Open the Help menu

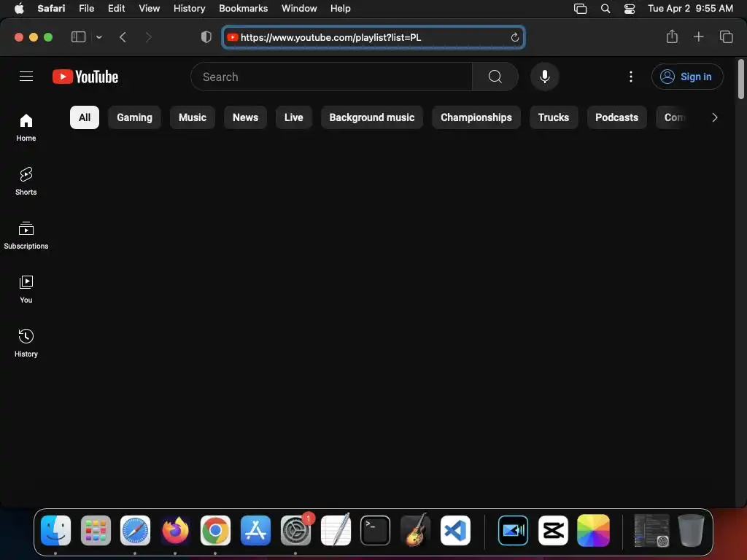click(x=340, y=8)
